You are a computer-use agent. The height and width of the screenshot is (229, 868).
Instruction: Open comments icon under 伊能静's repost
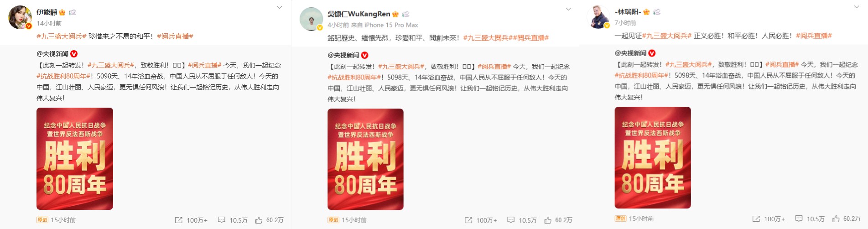(x=222, y=220)
